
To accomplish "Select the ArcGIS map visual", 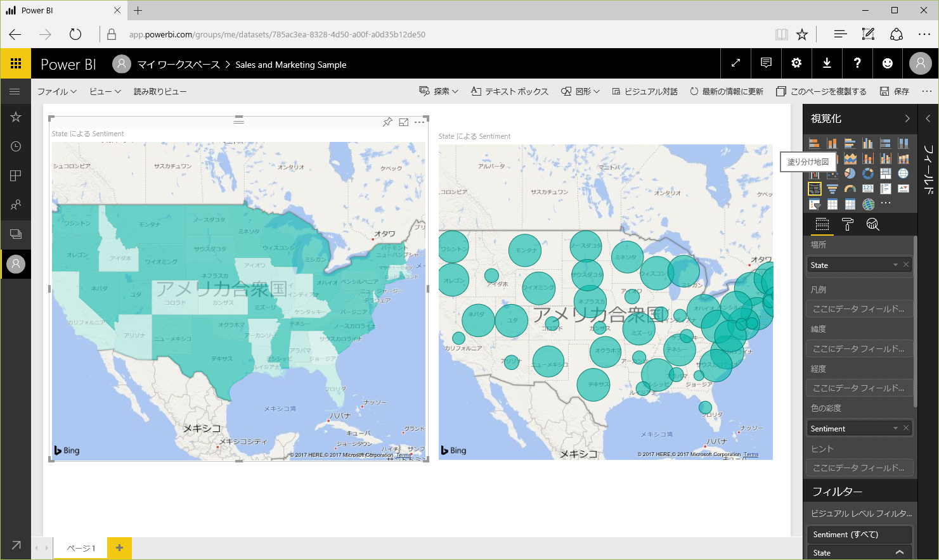I will 868,204.
